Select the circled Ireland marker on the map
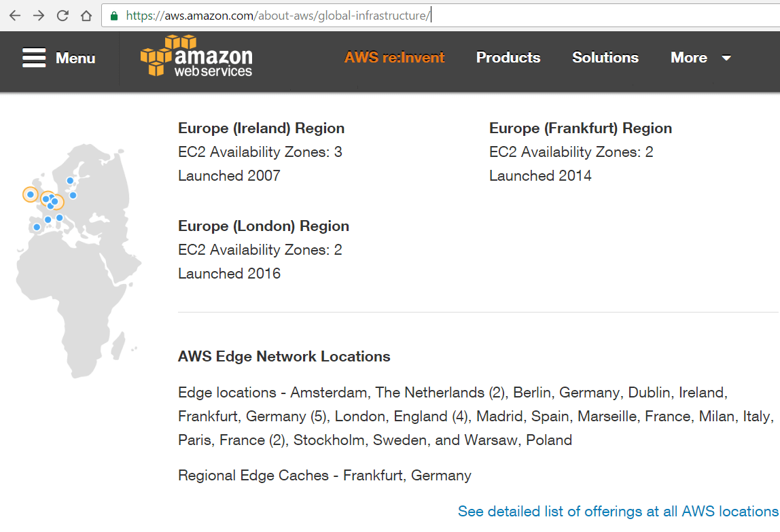This screenshot has height=532, width=780. click(x=31, y=194)
